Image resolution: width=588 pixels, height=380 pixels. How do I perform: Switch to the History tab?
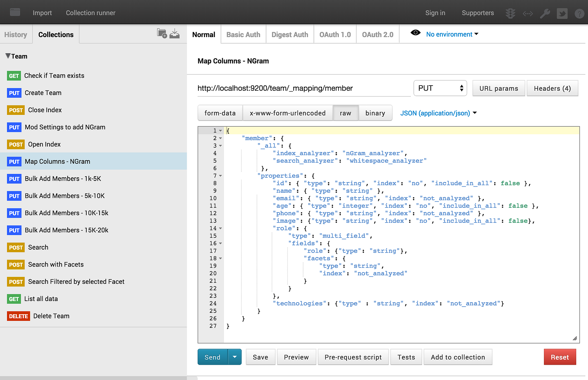16,35
